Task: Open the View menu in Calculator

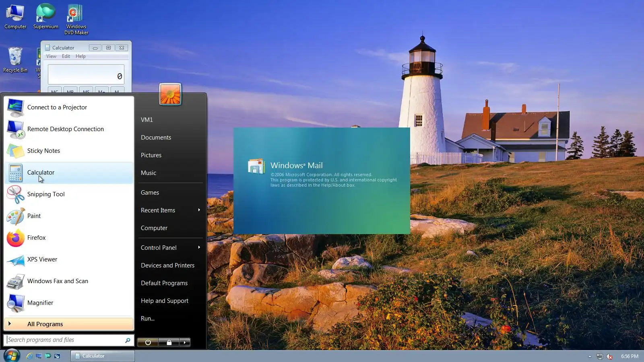Action: point(51,56)
